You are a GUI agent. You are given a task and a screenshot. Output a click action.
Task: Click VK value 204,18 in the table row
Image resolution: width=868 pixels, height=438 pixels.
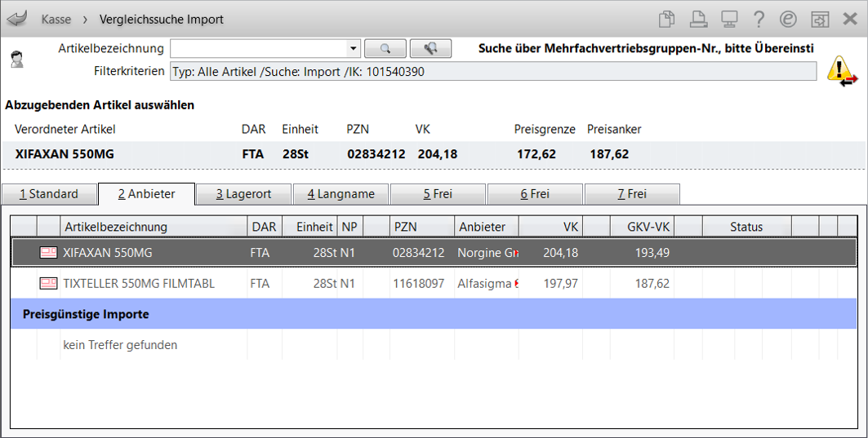click(560, 253)
